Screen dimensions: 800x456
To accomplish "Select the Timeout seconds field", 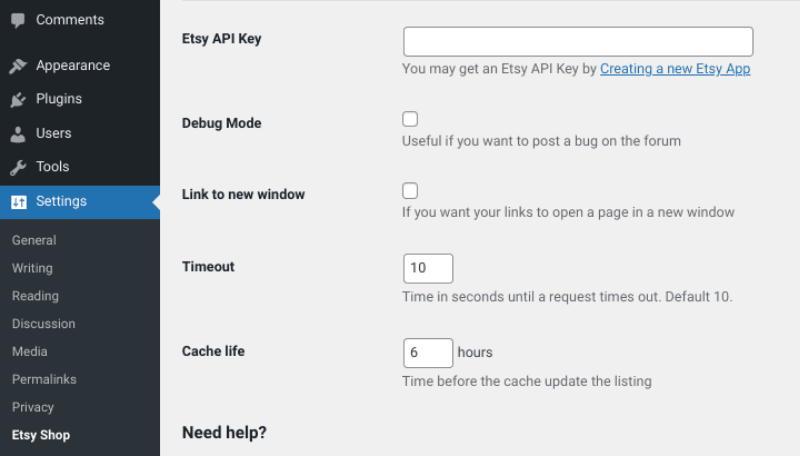I will (x=428, y=268).
